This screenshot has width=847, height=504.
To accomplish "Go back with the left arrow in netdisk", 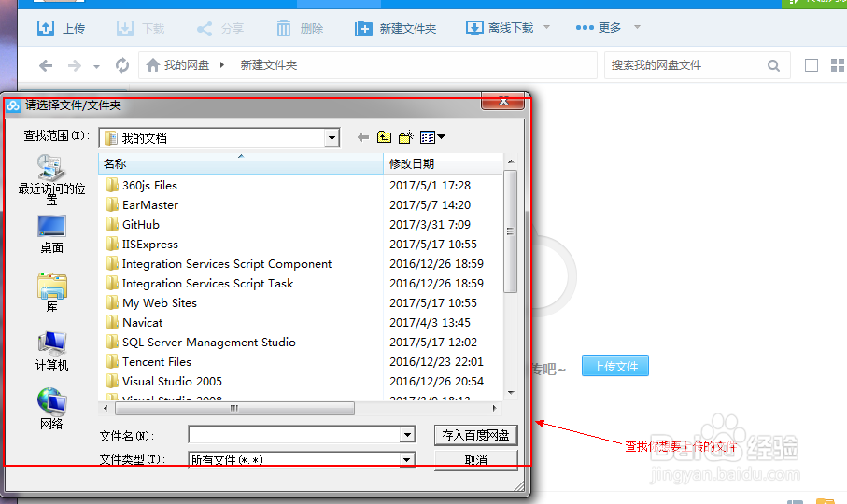I will pos(46,66).
